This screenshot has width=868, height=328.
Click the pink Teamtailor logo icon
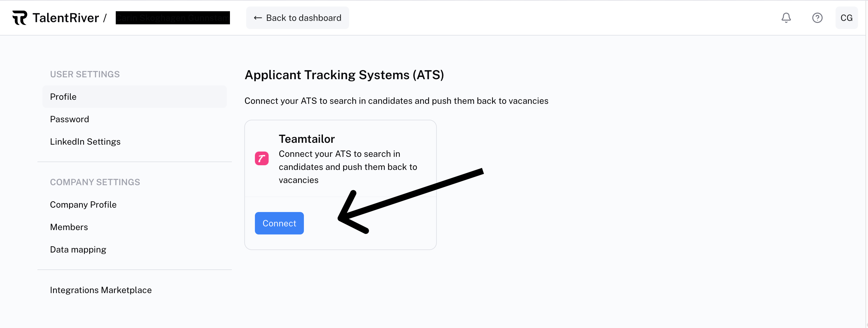261,159
